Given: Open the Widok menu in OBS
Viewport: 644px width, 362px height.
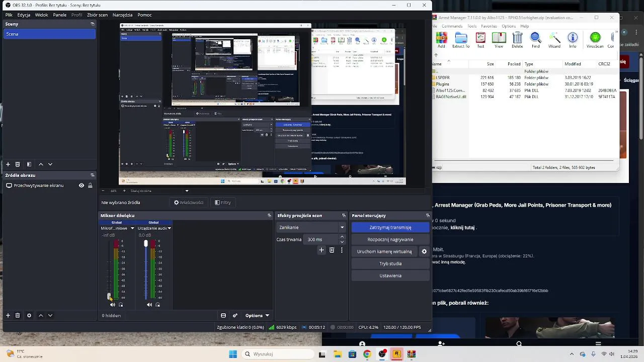Looking at the screenshot, I should (x=42, y=15).
